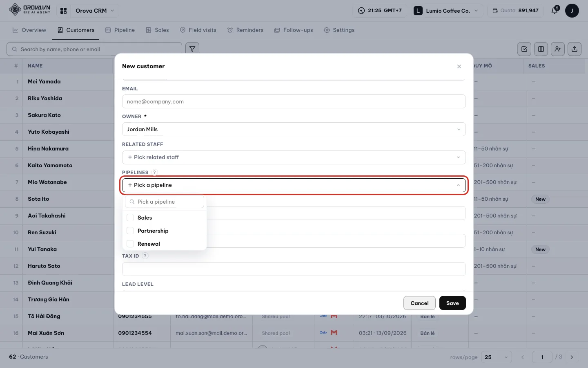588x368 pixels.
Task: Open the notifications bell
Action: tap(555, 11)
